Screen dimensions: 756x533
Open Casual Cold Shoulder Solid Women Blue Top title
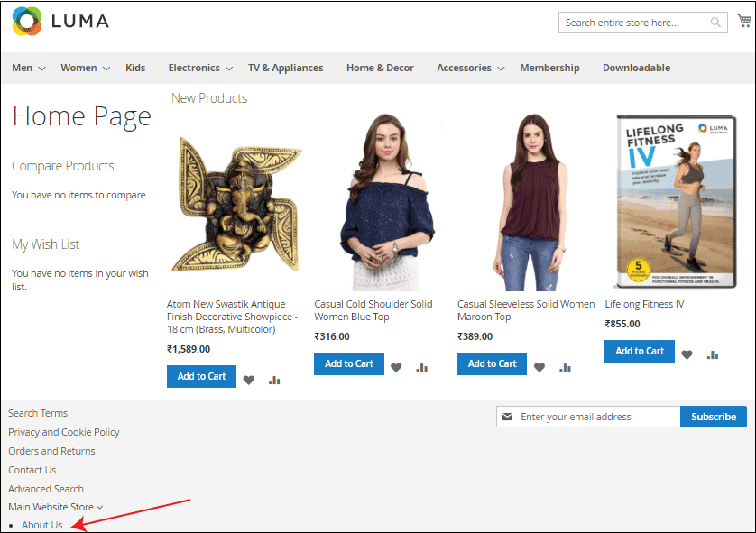coord(373,310)
